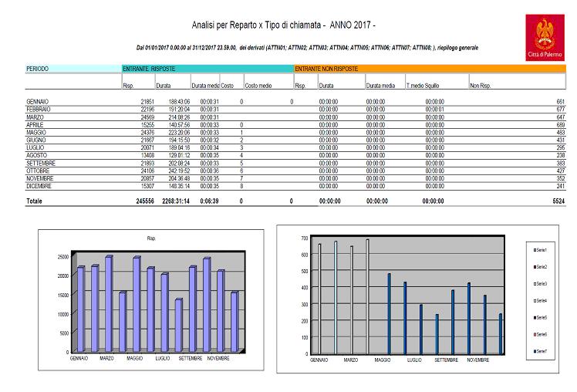Click the T.medio Squillo column header
The height and width of the screenshot is (392, 577).
click(423, 85)
